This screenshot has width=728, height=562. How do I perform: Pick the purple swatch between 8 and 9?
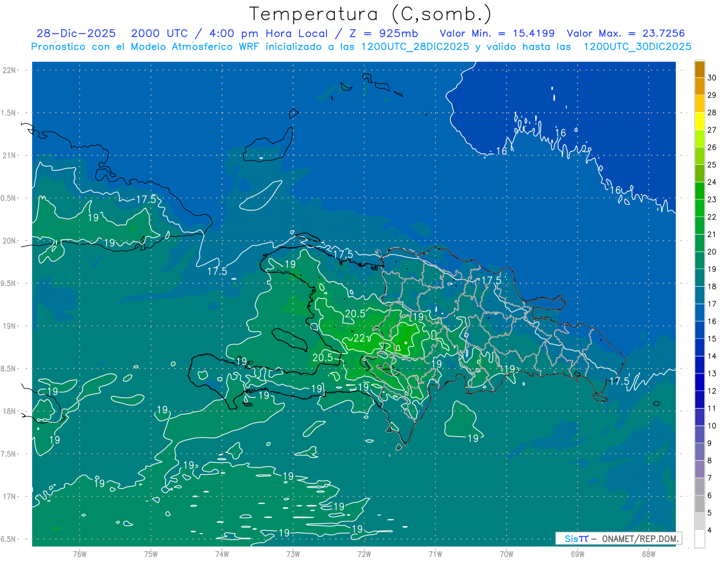699,452
